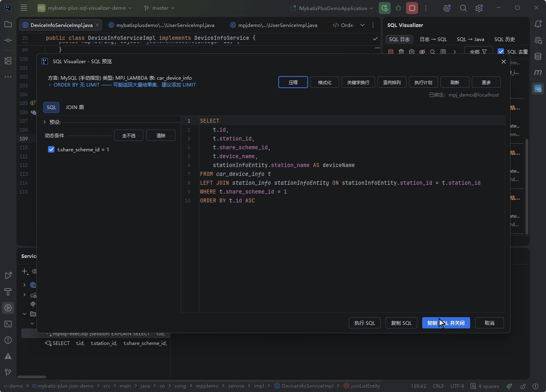
Task: Open Search Everywhere magnifier in the title bar
Action: [463, 8]
